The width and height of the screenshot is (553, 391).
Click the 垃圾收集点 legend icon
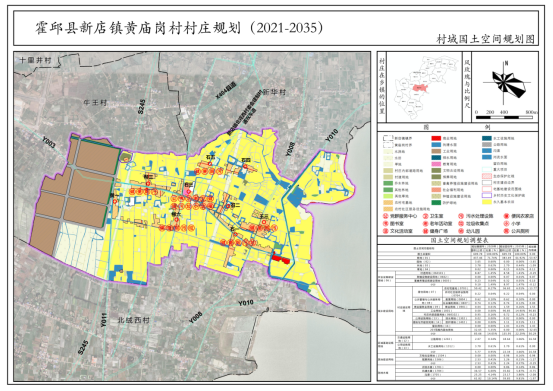[461, 224]
